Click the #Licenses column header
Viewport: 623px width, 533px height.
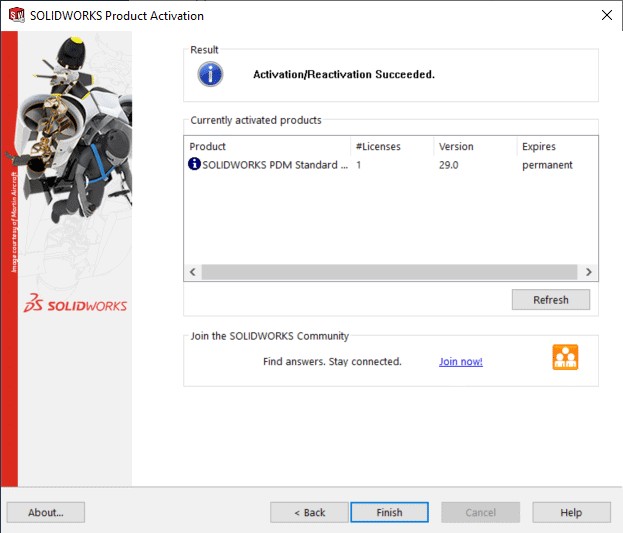click(391, 146)
